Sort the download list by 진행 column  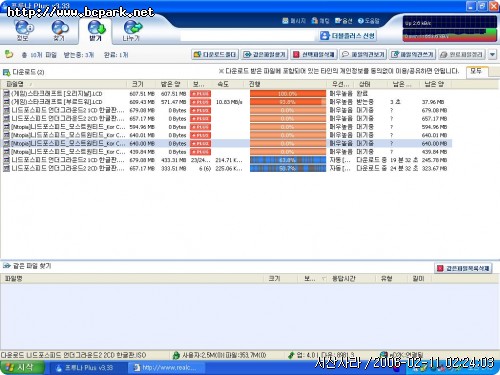tap(287, 84)
